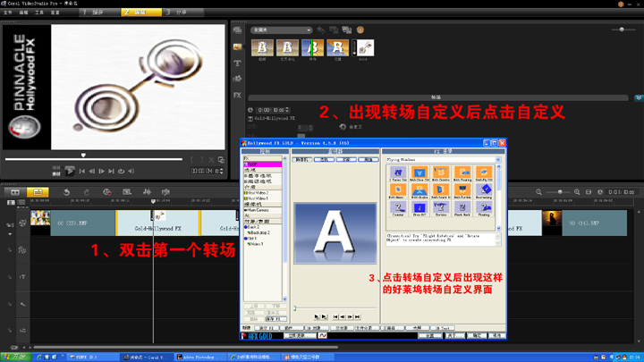Screen dimensions: 644x362
Task: Adjust preview timecode spinner arrows
Action: click(222, 171)
